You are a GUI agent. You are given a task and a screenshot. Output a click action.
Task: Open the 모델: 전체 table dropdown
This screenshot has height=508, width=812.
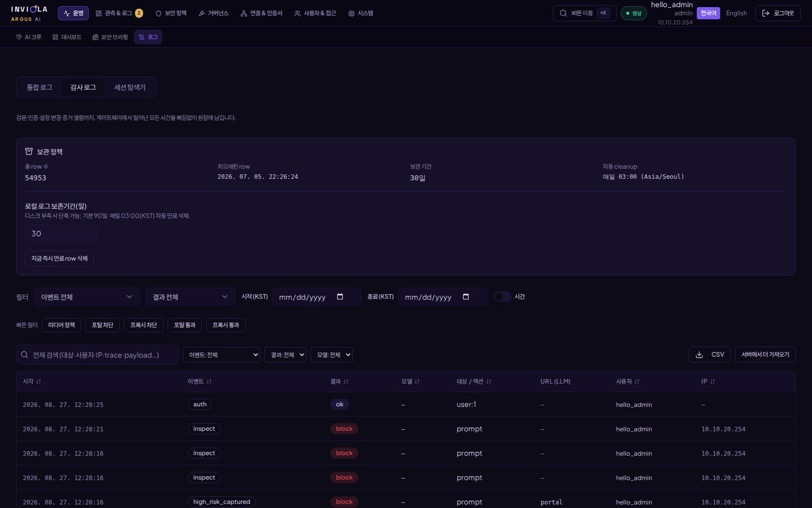(x=331, y=355)
